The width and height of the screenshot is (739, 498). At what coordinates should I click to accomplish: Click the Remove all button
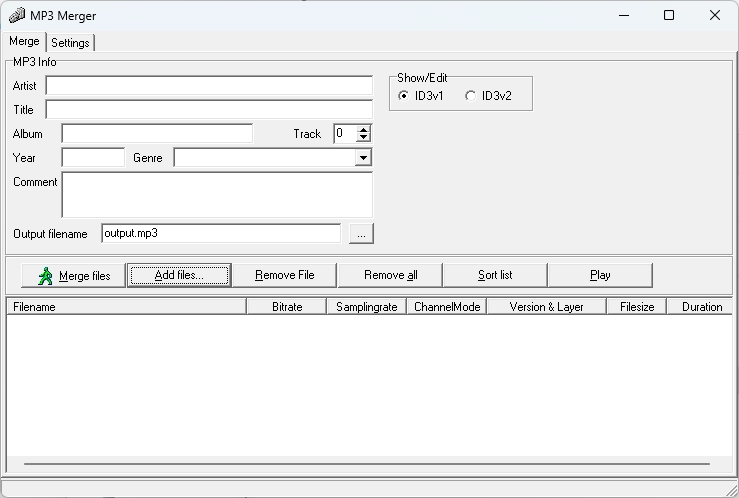click(390, 275)
